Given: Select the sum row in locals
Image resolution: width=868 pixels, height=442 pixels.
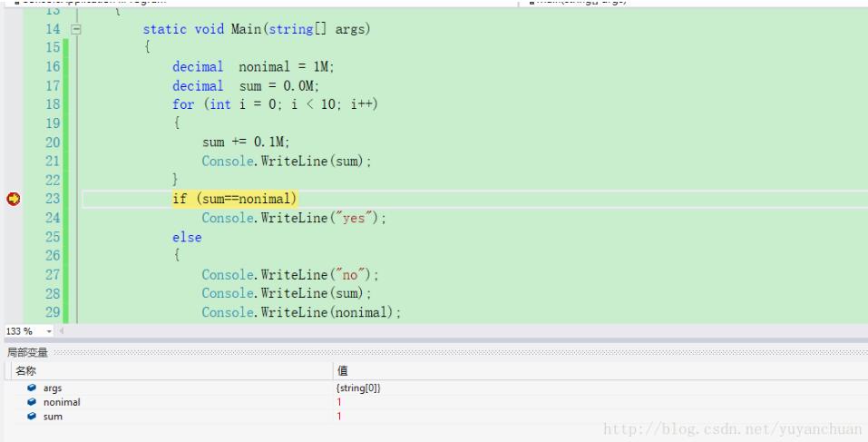Looking at the screenshot, I should tap(436, 417).
